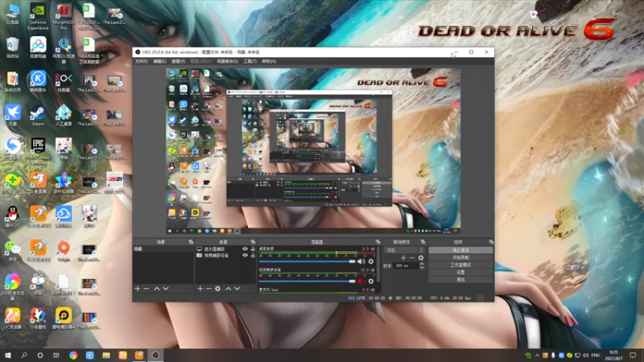
Task: Remove scene transition with minus icon
Action: (412, 257)
